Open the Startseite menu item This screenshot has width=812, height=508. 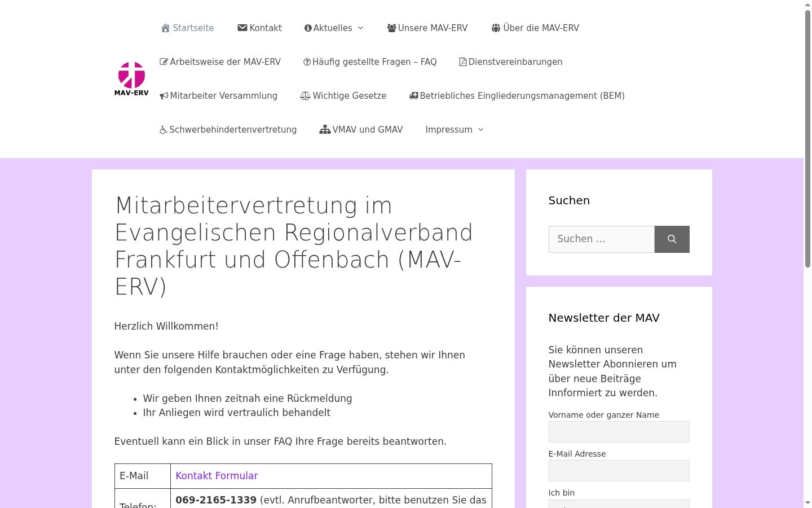point(187,28)
